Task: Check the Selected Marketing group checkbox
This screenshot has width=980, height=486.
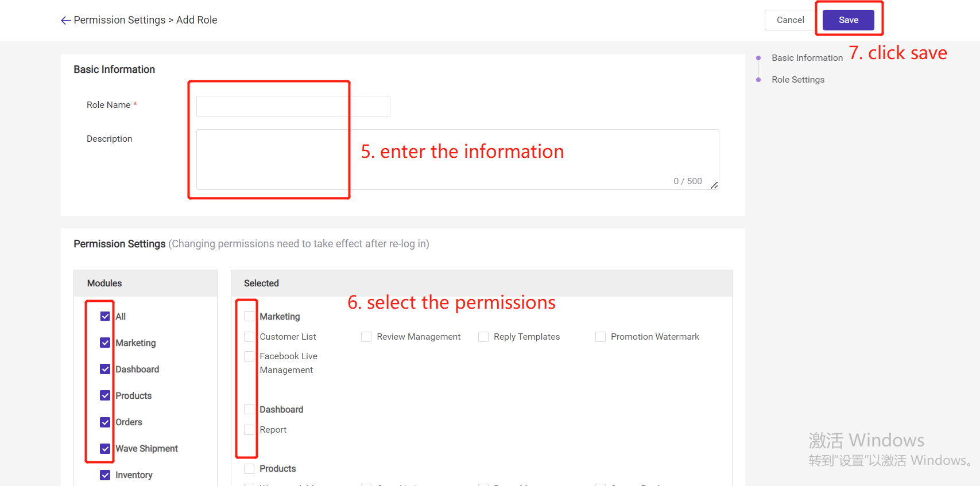Action: 249,316
